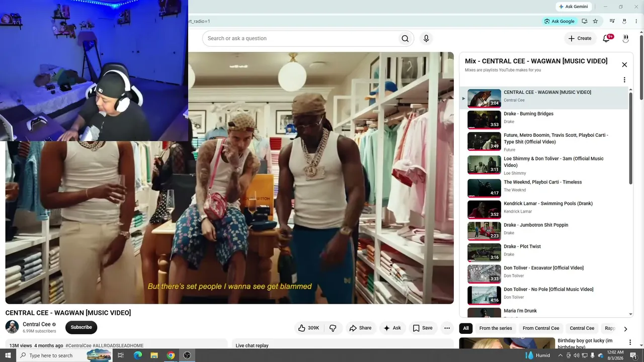Click the YouTube search magnifier button
Screen dimensions: 644x362
point(405,39)
